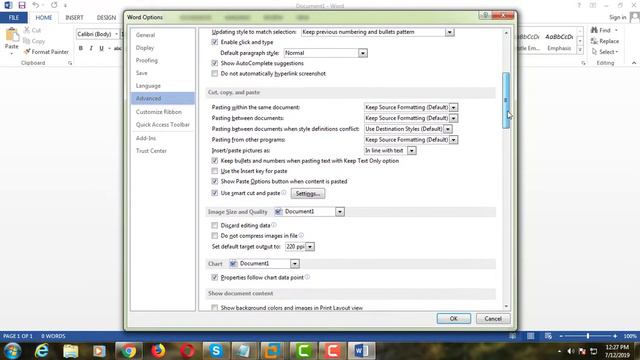Open Google Chrome from taskbar

coord(129,351)
